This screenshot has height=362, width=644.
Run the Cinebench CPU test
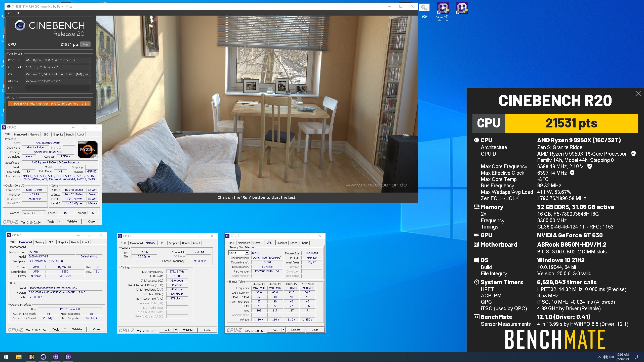pyautogui.click(x=85, y=44)
